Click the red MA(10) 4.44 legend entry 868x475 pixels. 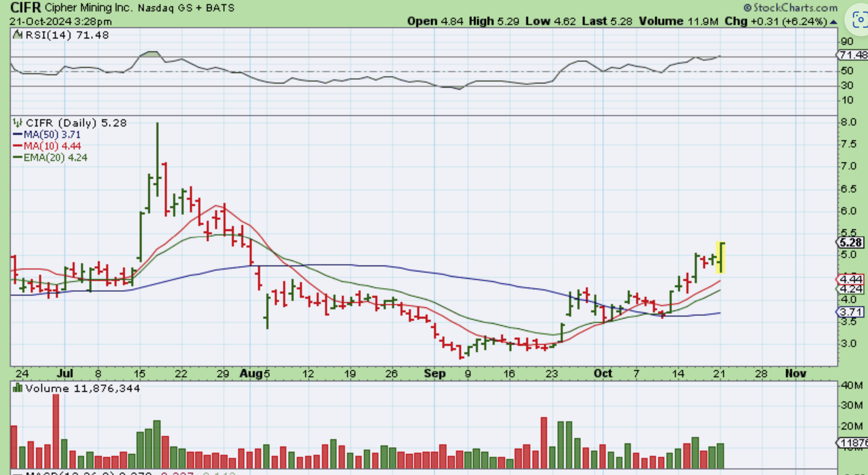point(47,146)
